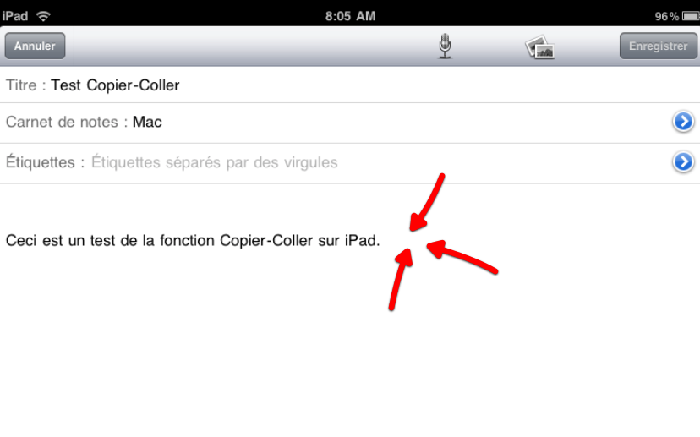The width and height of the screenshot is (700, 437).
Task: Tap the microphone audio recording icon
Action: (x=445, y=46)
